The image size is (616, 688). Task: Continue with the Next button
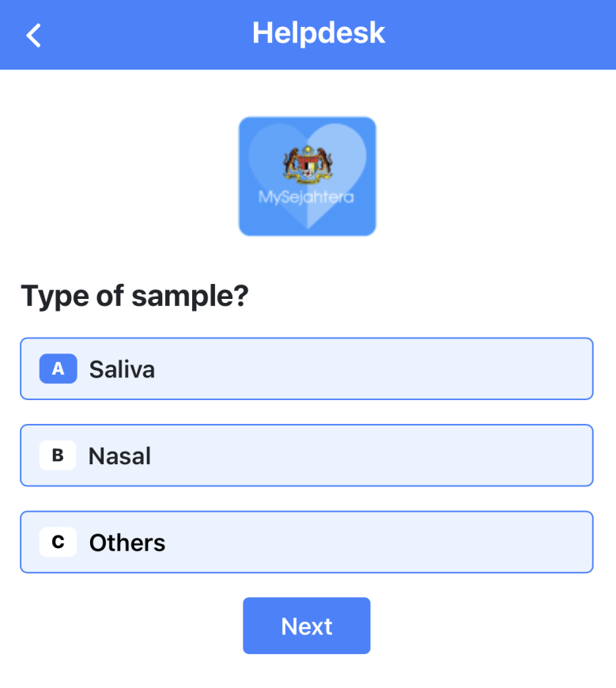tap(307, 626)
